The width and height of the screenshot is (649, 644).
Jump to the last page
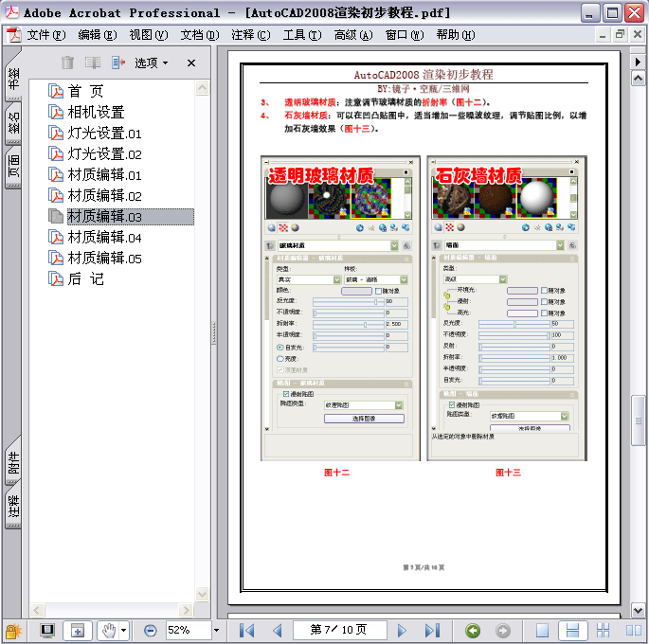coord(432,631)
